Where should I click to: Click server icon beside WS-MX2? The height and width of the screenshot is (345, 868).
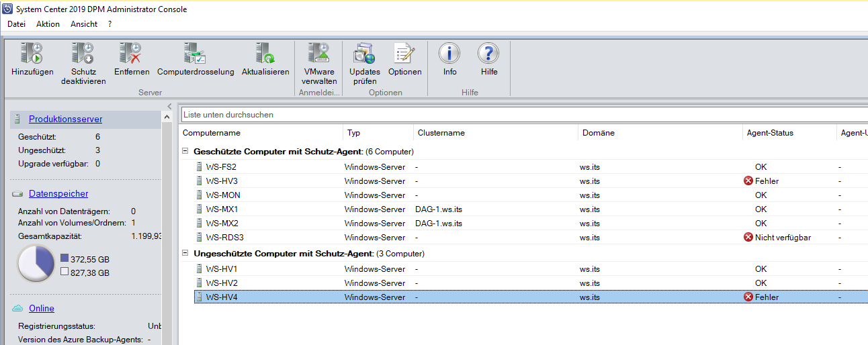pos(199,224)
